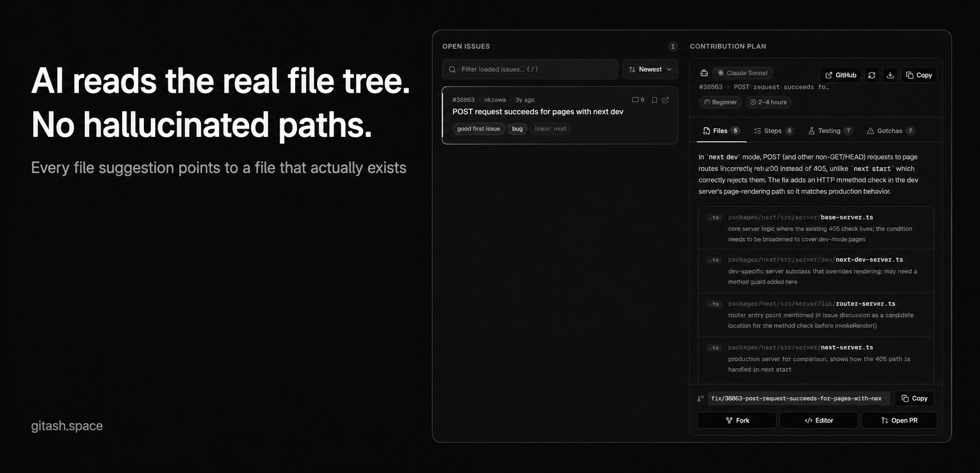Switch to the Files tab
This screenshot has width=980, height=473.
pyautogui.click(x=721, y=131)
